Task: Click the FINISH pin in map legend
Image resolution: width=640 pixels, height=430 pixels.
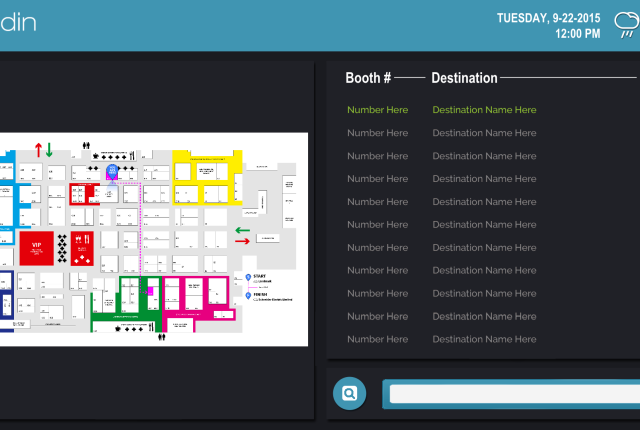Action: pyautogui.click(x=248, y=296)
